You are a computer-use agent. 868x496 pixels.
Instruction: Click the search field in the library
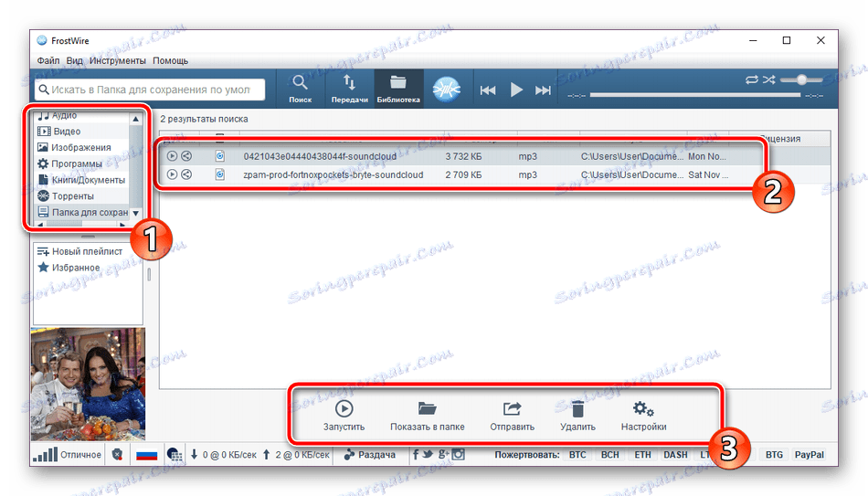click(x=150, y=90)
